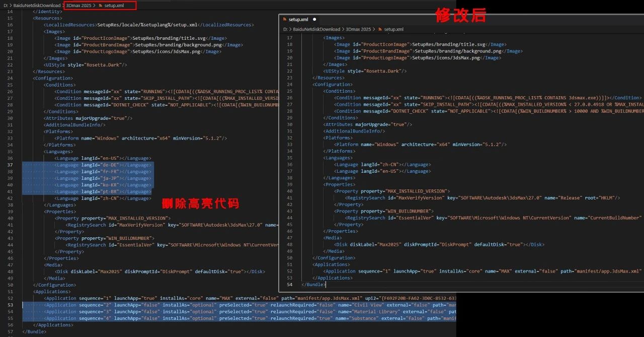644x337 pixels.
Task: Click line number 37 in background editor gutter
Action: click(x=10, y=165)
